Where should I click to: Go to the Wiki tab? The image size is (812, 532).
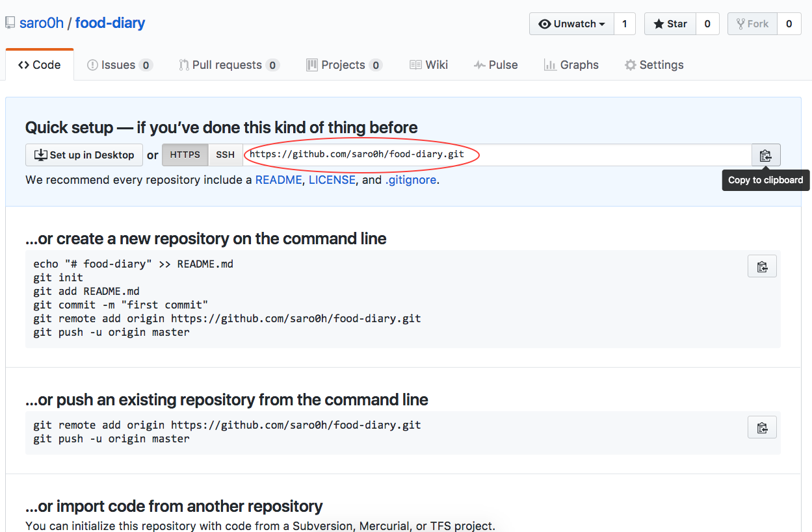pyautogui.click(x=428, y=65)
